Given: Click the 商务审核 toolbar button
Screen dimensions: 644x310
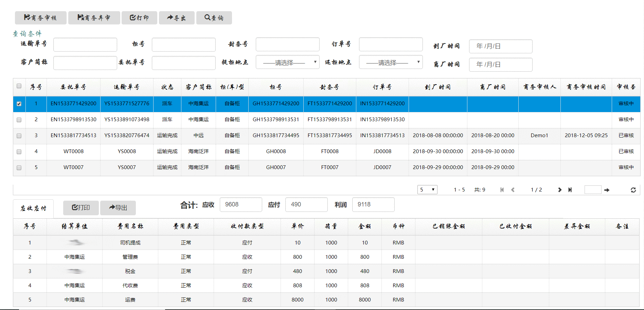Looking at the screenshot, I should [x=40, y=18].
